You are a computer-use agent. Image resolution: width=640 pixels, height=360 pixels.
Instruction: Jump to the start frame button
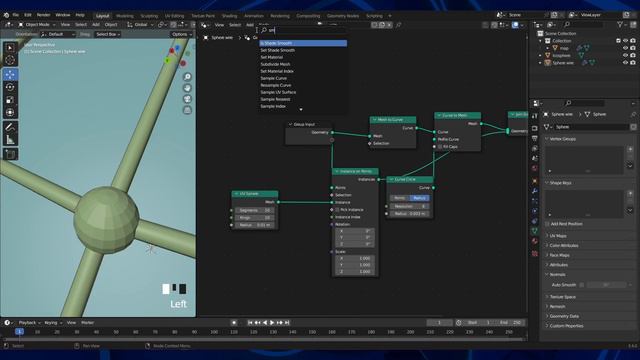click(x=250, y=323)
